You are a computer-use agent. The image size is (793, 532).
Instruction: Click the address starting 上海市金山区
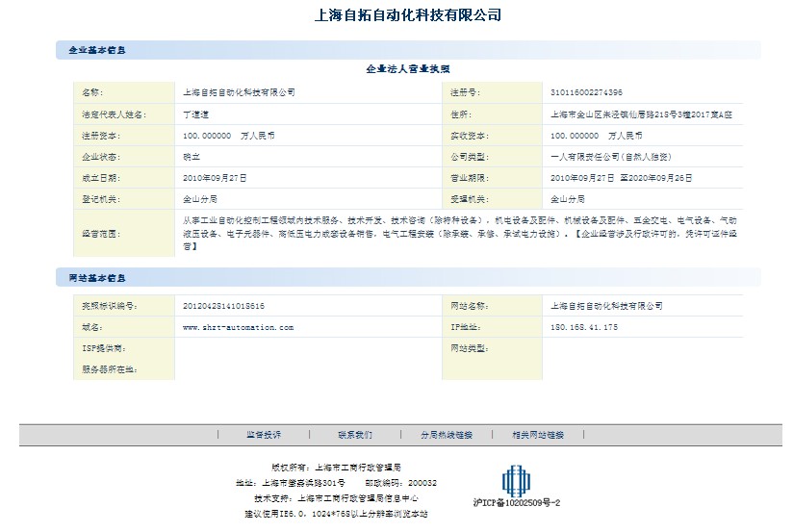(641, 114)
